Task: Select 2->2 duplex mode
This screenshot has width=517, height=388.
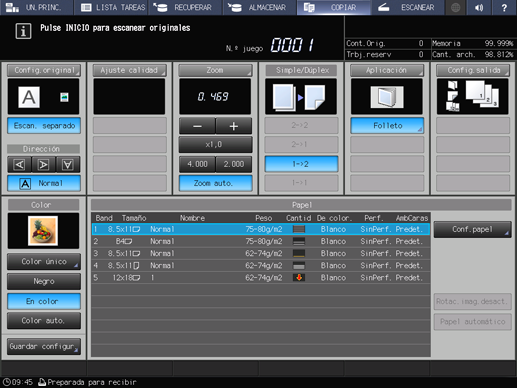Action: point(301,125)
